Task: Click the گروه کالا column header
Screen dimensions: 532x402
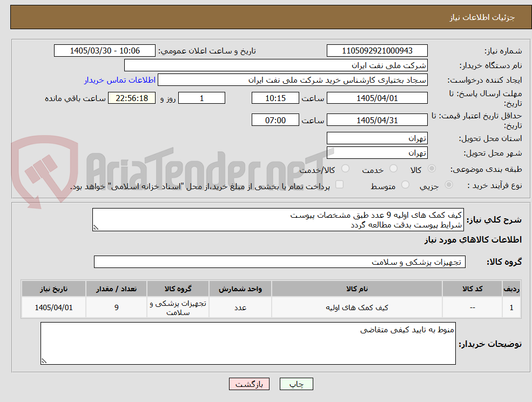Action: 178,289
